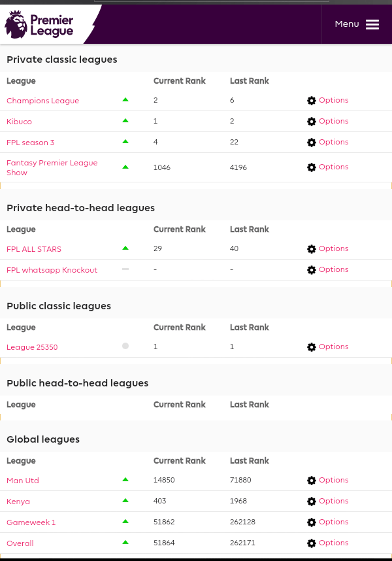The image size is (392, 561).
Task: Open Options for the FPL ALL STARS league
Action: pos(312,248)
